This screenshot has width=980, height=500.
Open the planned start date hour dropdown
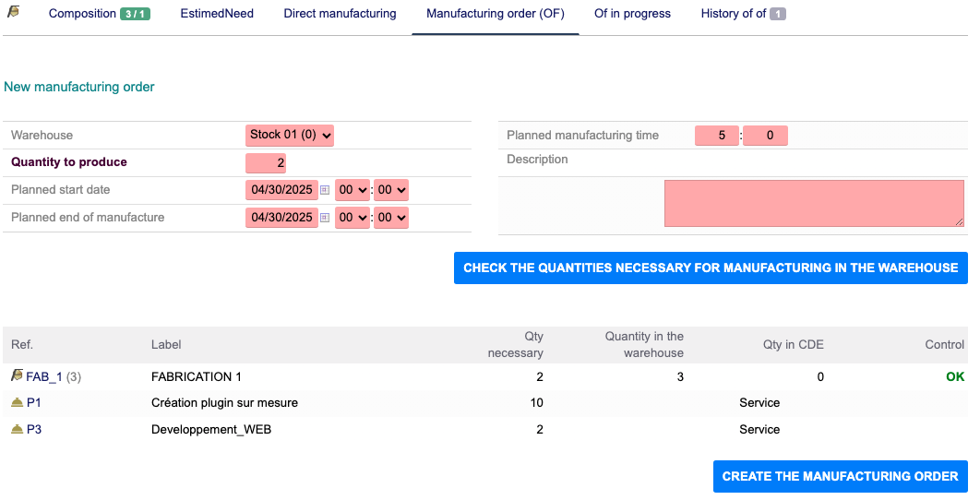pos(352,190)
